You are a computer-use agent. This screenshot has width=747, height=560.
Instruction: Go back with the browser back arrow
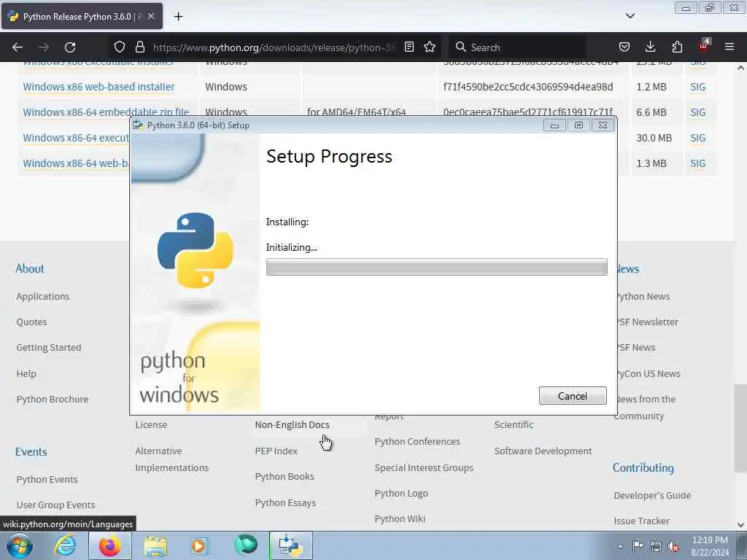18,47
